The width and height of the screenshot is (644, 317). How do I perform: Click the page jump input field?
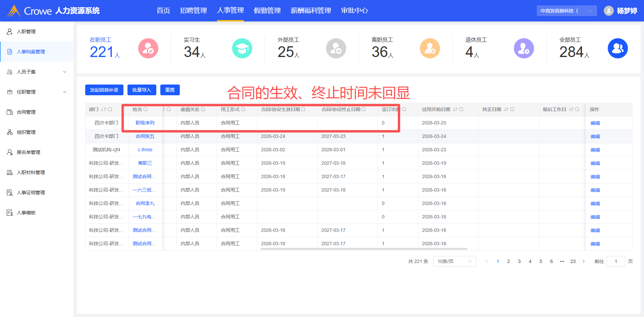pyautogui.click(x=615, y=261)
